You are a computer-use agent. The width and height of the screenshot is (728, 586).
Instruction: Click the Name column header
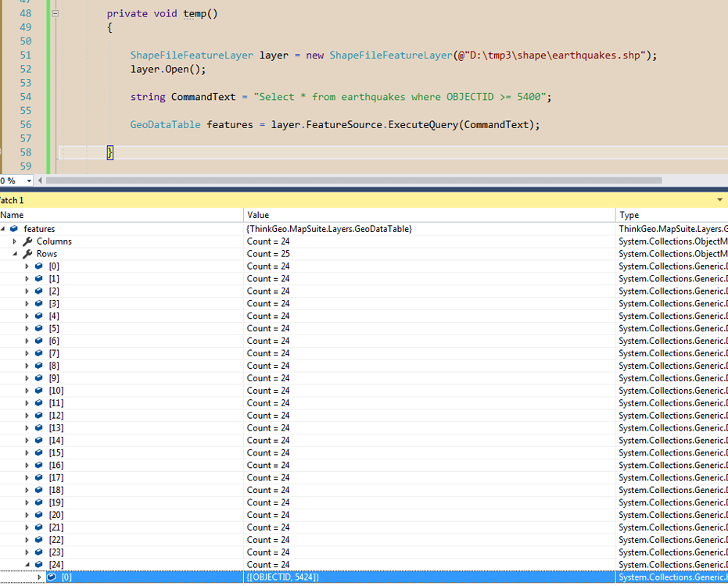point(12,215)
